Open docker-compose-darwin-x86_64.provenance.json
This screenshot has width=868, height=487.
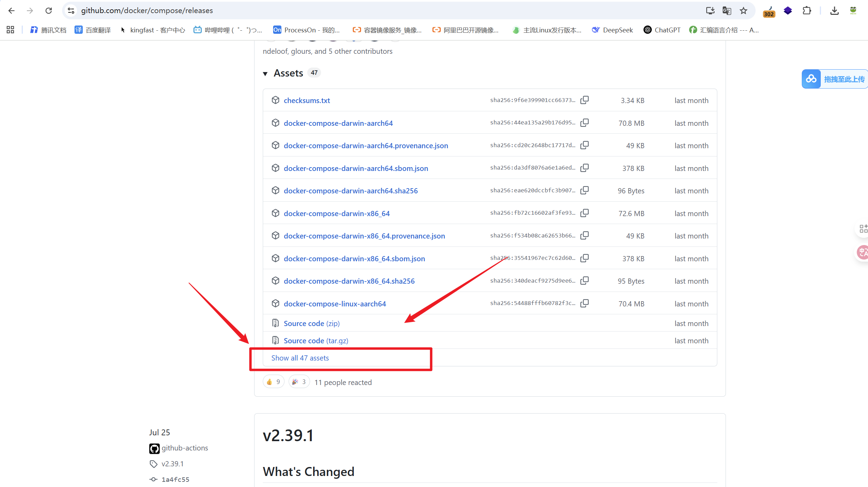[x=364, y=236]
